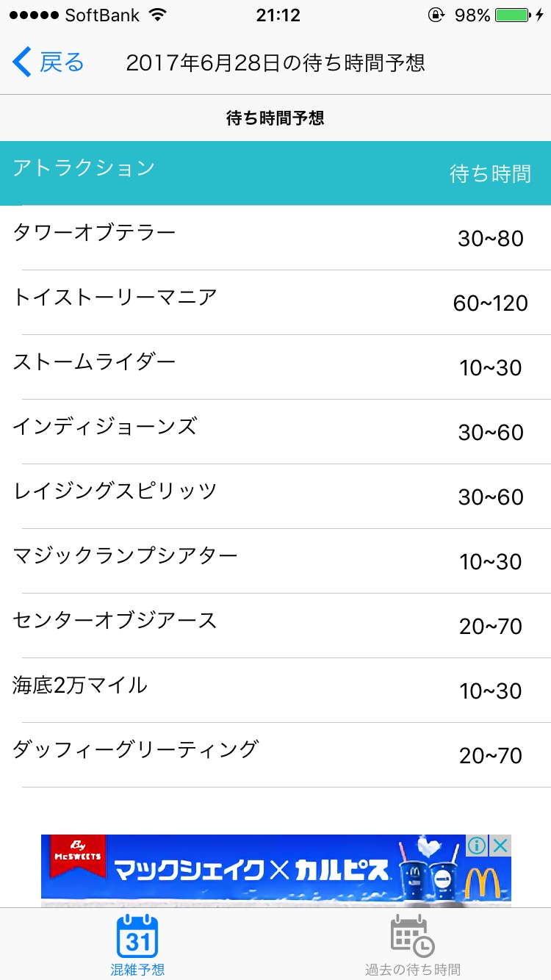Select the ストームライダー row
551x980 pixels.
point(275,367)
